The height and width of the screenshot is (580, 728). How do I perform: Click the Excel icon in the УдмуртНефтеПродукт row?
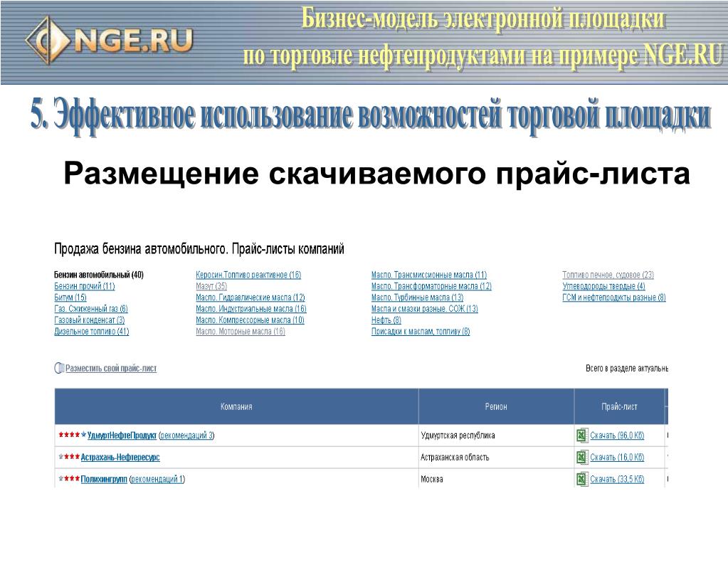click(x=581, y=435)
